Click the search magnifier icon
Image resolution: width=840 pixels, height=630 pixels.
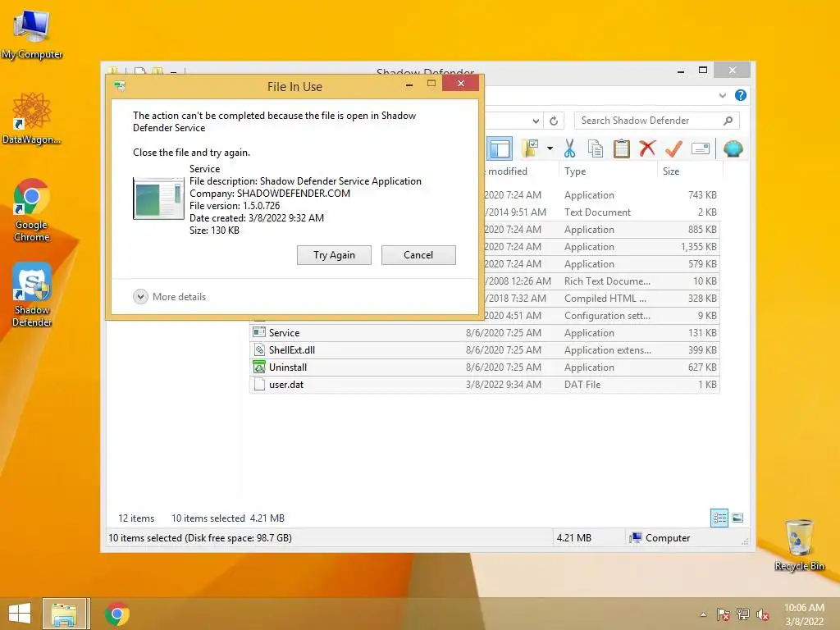tap(728, 121)
